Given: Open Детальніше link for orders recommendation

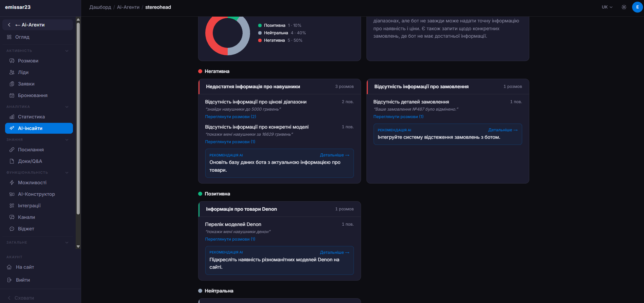Looking at the screenshot, I should (503, 130).
